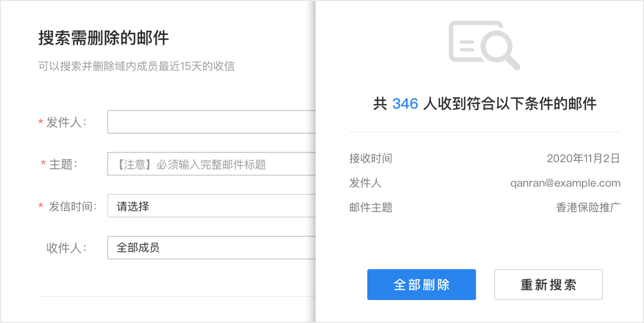Click the blue 346 recipient count
Screen dimensions: 644x323
(405, 104)
